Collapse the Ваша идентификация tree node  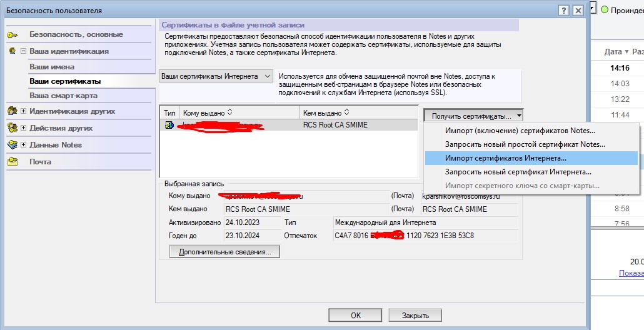pyautogui.click(x=23, y=51)
